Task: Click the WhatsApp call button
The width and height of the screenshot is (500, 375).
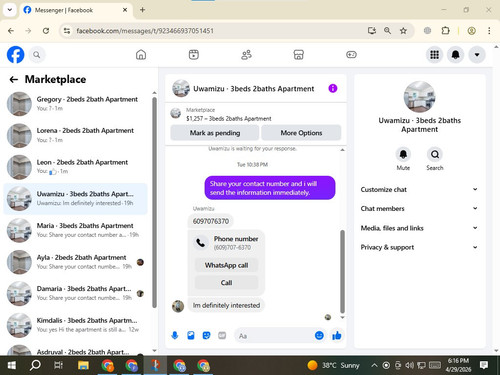Action: click(226, 265)
